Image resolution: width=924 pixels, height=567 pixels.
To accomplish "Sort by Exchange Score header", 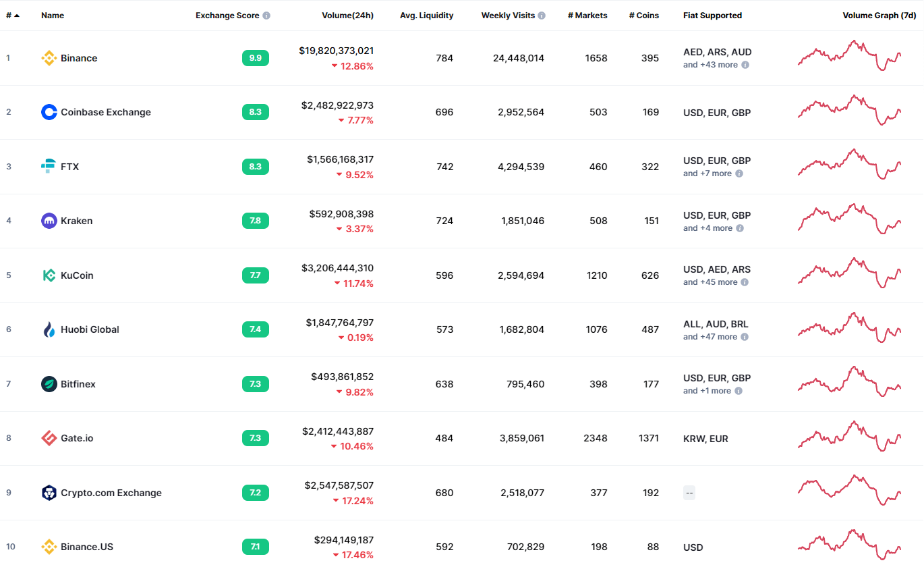I will click(x=227, y=16).
